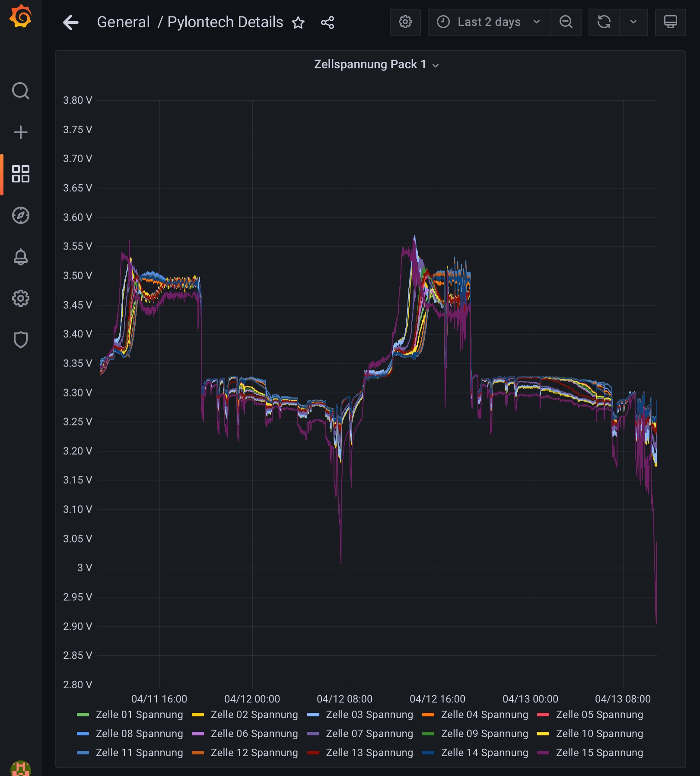Screen dimensions: 700x776
Task: Open the Last 2 days time picker
Action: click(x=489, y=22)
